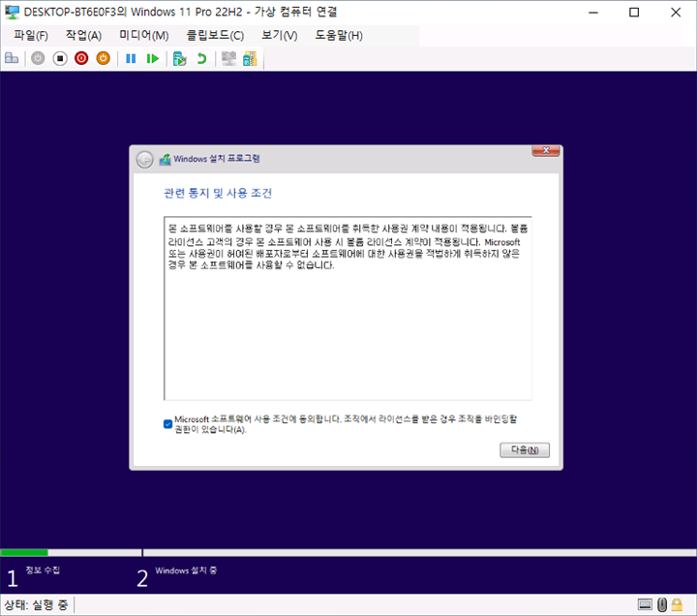
Task: Open the 클립보드(C) menu
Action: pos(215,35)
